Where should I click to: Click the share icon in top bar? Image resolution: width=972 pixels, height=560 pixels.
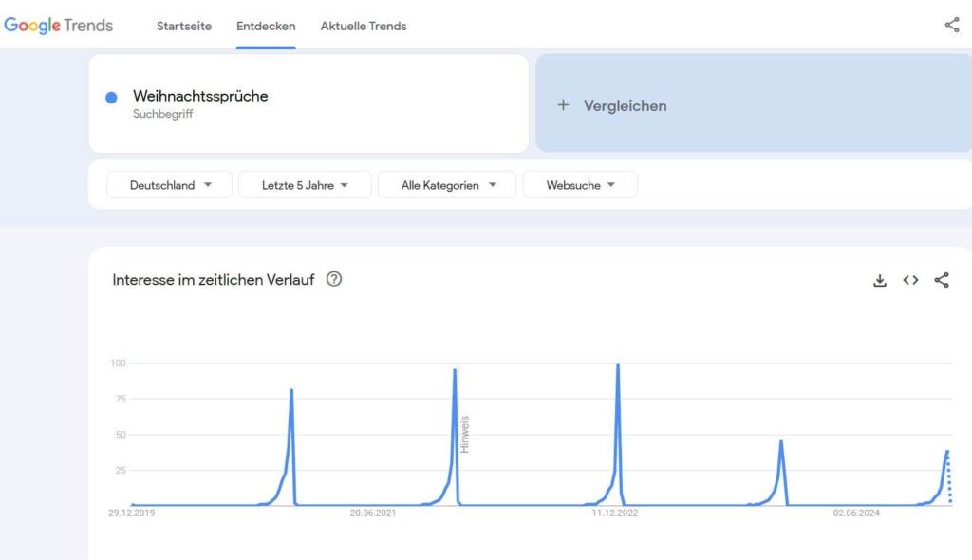point(951,26)
